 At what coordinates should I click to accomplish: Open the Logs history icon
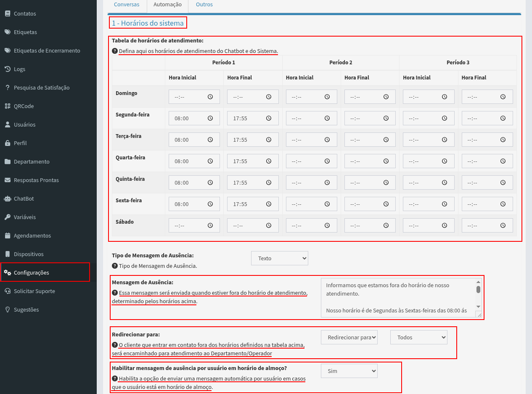coord(7,69)
